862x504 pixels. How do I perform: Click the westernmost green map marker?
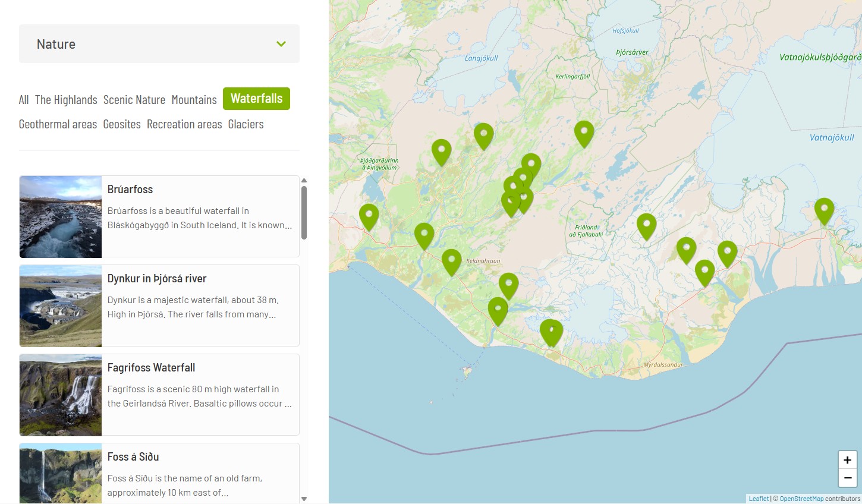[x=369, y=216]
